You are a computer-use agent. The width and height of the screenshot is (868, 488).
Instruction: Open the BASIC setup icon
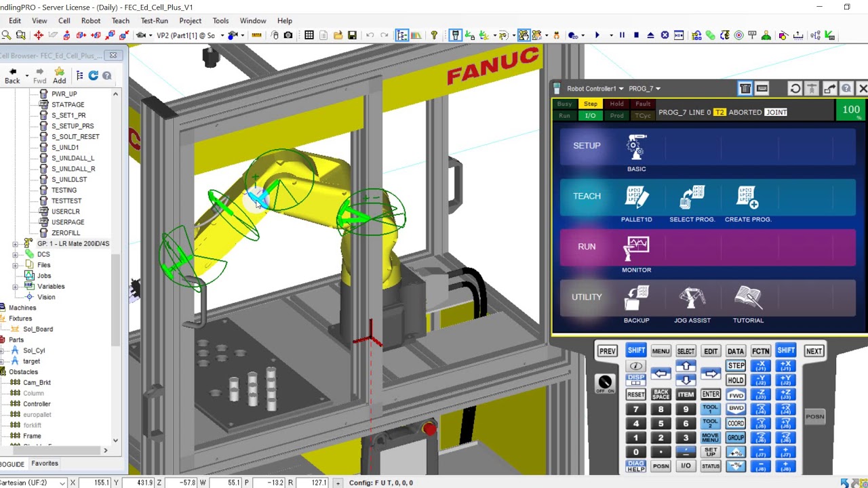point(636,147)
